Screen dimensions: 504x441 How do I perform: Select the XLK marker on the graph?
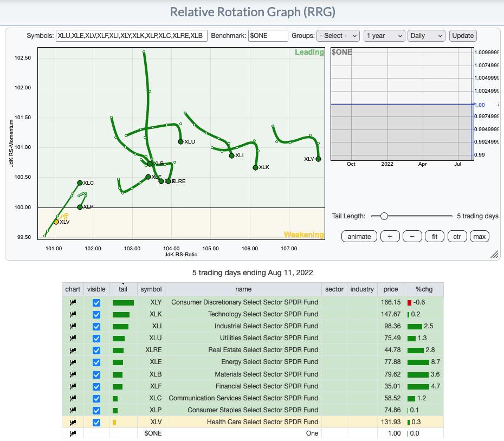(x=256, y=167)
